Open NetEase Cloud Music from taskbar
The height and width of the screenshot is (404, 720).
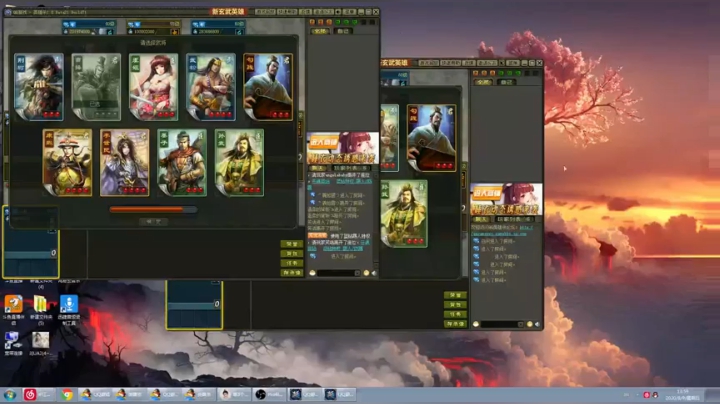[38, 395]
